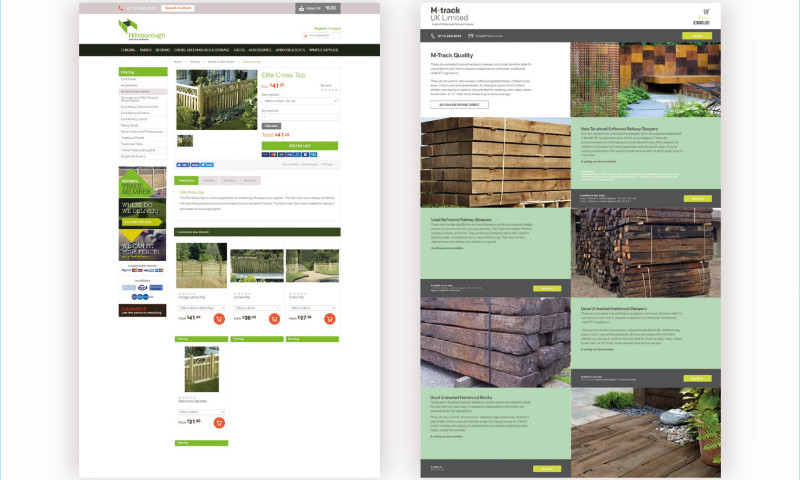800x480 pixels.
Task: Click the Buy Online button on M-track Quality
Action: coord(459,105)
